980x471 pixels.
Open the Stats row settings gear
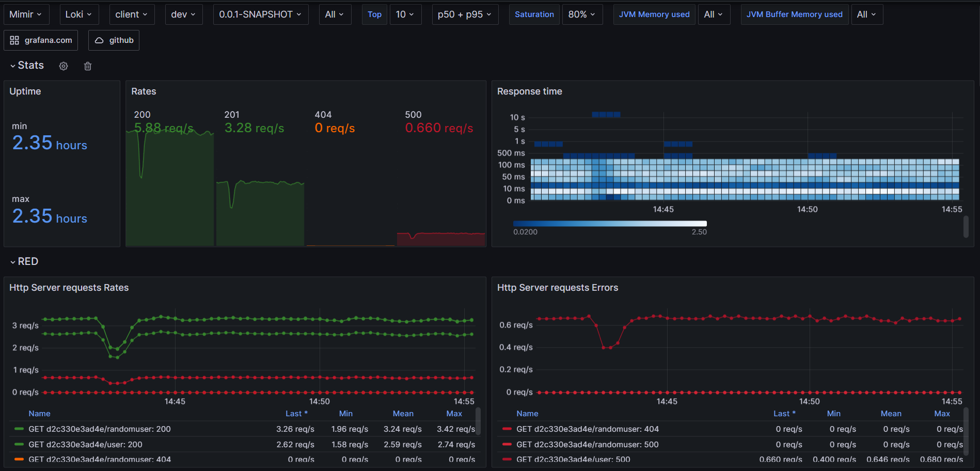point(64,66)
